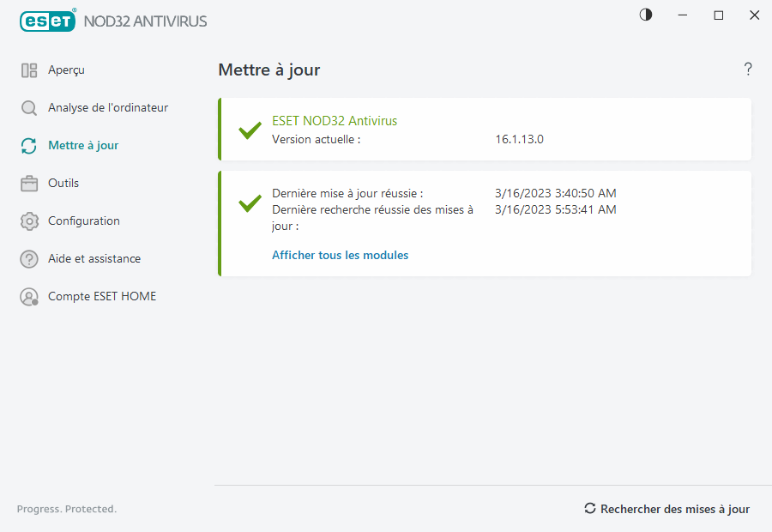
Task: Toggle the contrast theme switch icon
Action: 646,15
